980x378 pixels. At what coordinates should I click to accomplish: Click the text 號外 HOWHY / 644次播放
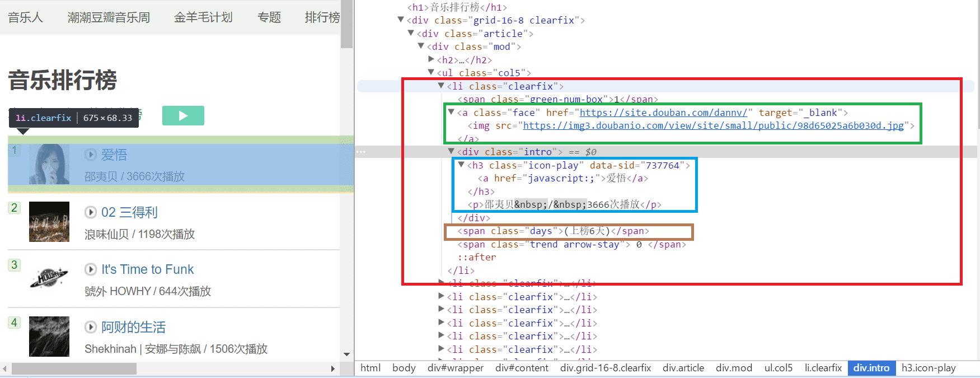(x=148, y=291)
